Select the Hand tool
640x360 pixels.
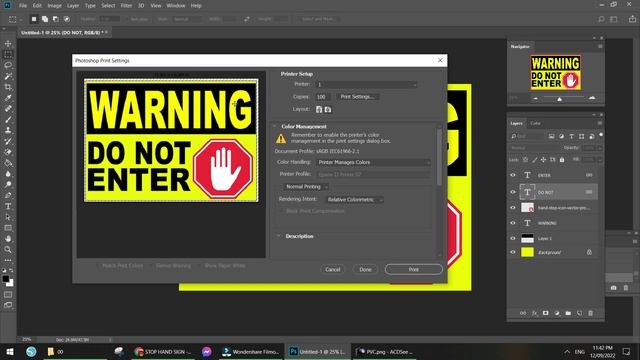click(8, 238)
